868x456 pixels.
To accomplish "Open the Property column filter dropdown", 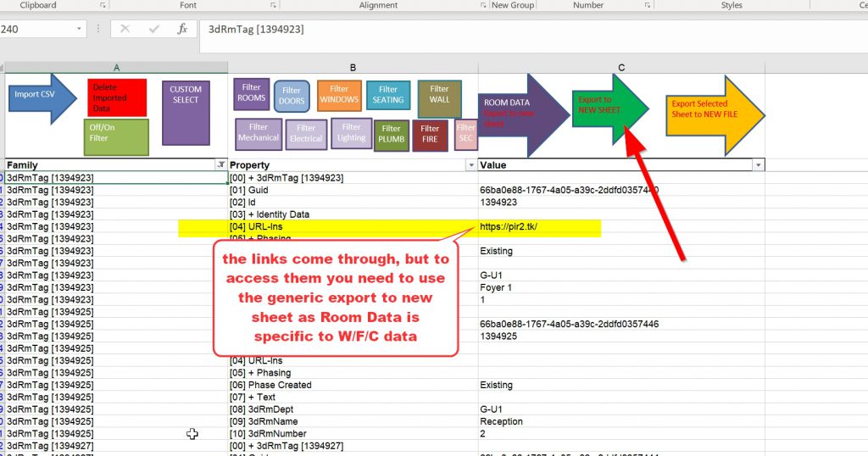I will click(x=471, y=165).
